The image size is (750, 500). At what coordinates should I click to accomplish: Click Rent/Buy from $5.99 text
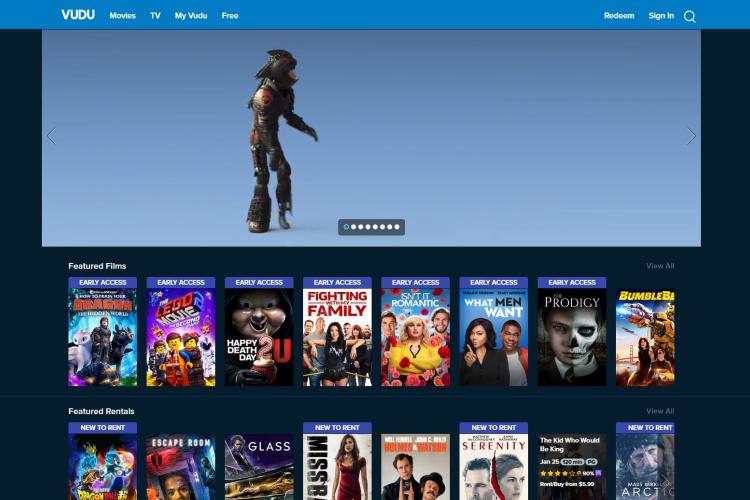(567, 484)
